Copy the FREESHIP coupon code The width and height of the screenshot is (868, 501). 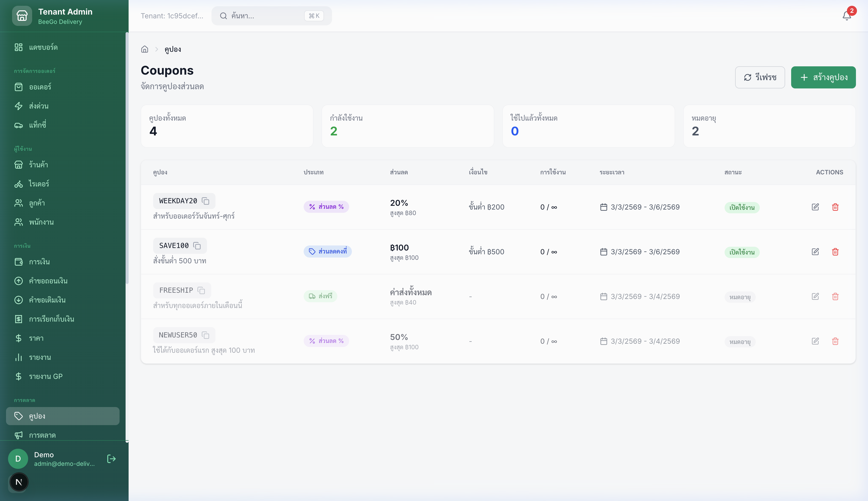coord(201,290)
